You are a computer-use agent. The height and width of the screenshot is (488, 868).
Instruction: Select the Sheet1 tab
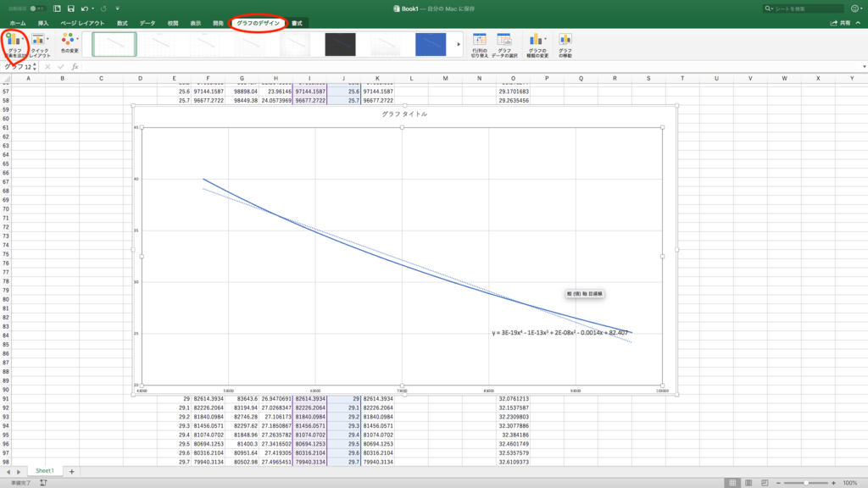click(x=45, y=471)
